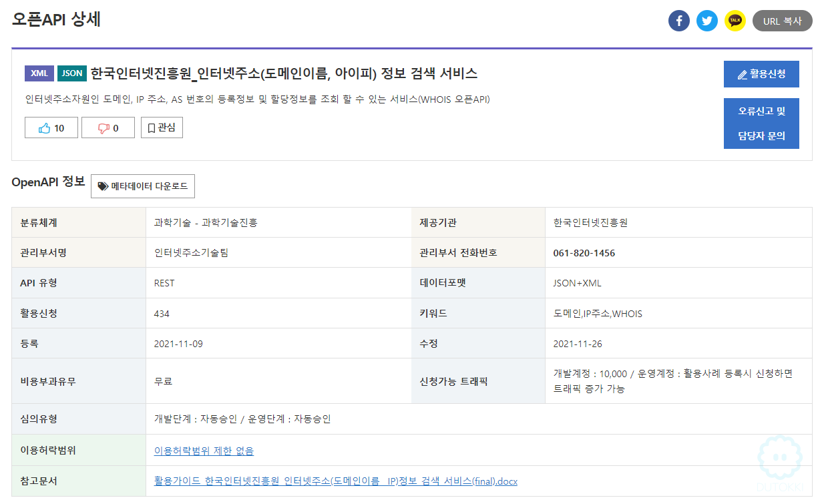Share page via Twitter icon

(707, 21)
